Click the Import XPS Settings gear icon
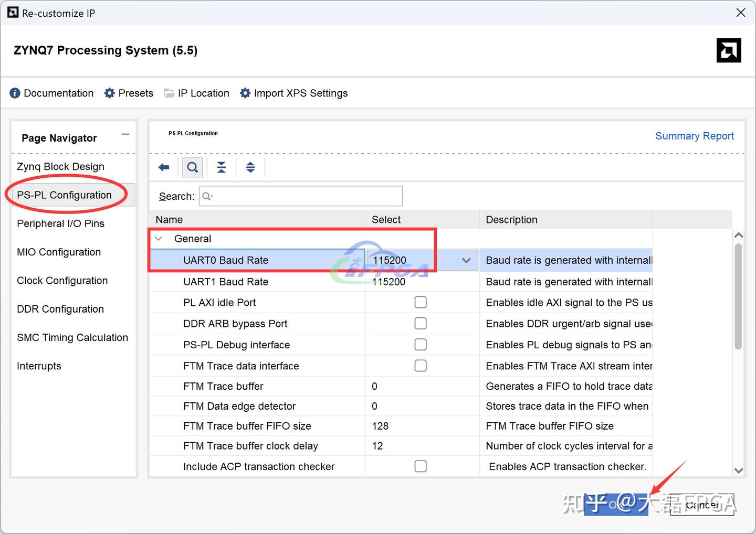Viewport: 756px width, 534px height. coord(245,93)
